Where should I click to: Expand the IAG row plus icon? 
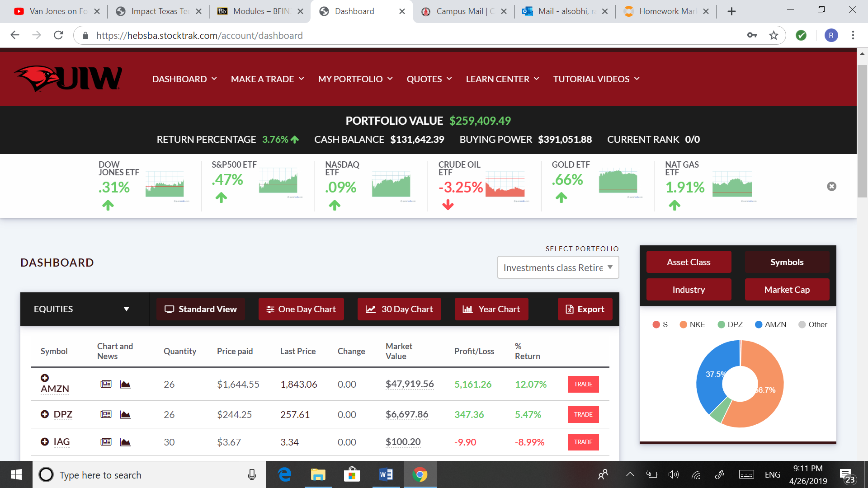point(45,441)
